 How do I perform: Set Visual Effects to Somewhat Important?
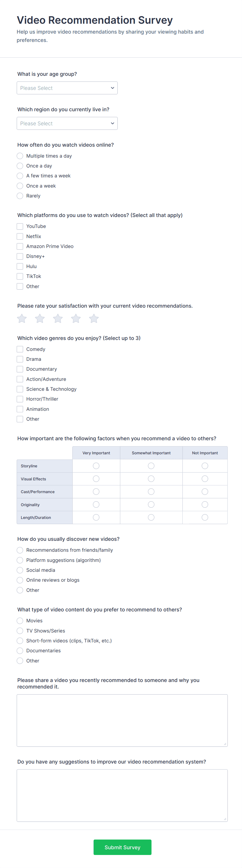(151, 479)
